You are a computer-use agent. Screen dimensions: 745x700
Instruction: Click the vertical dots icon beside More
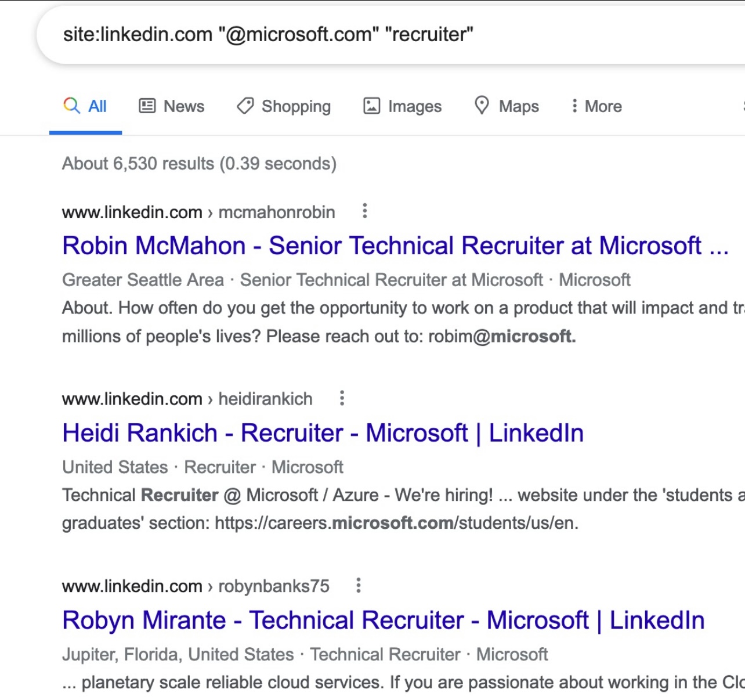[574, 106]
